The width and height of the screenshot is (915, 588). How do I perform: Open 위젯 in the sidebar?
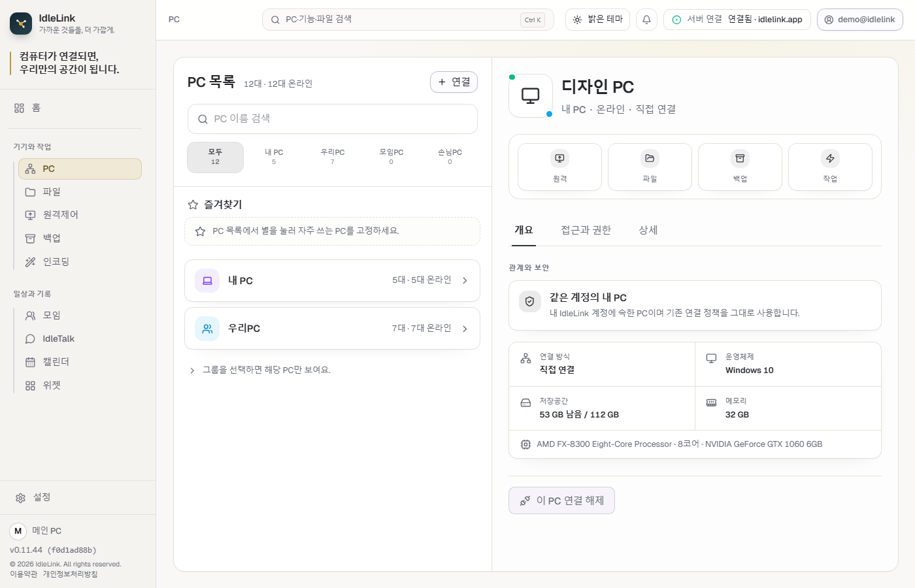click(x=80, y=385)
